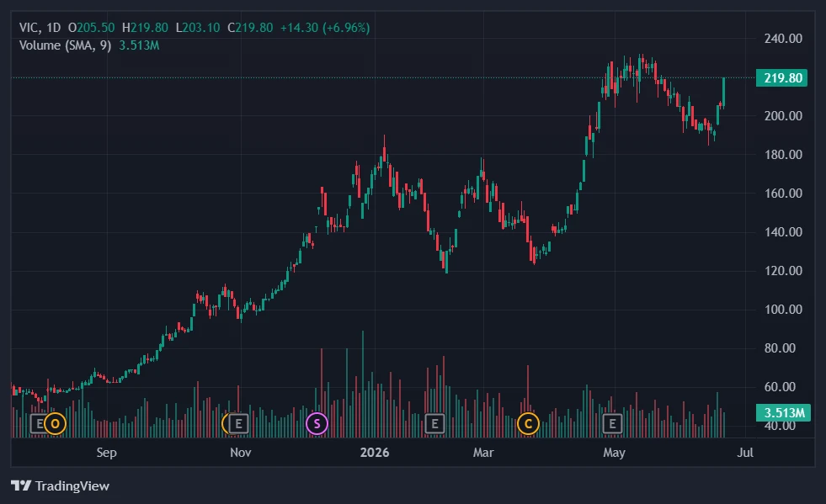The image size is (826, 504).
Task: Click the E earnings marker beside the O marker
Action: pos(38,423)
